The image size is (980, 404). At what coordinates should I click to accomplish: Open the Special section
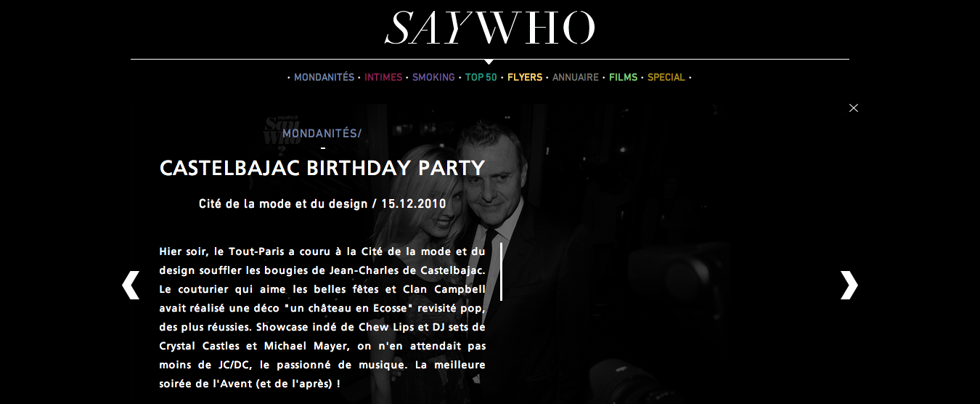(666, 77)
